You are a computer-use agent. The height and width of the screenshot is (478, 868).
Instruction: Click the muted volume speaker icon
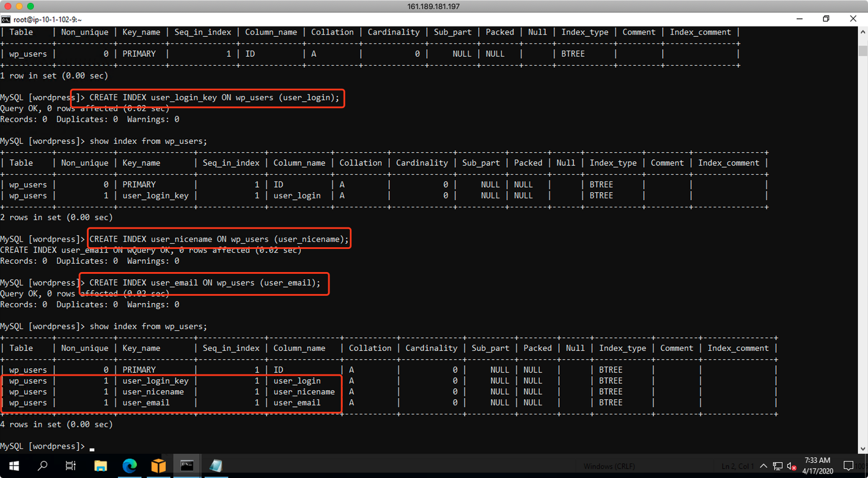(x=791, y=466)
